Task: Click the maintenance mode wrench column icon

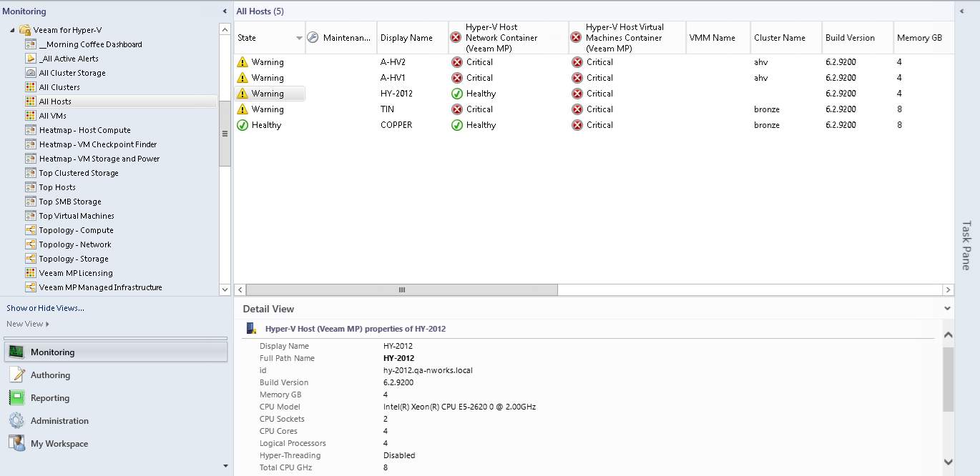Action: click(313, 38)
